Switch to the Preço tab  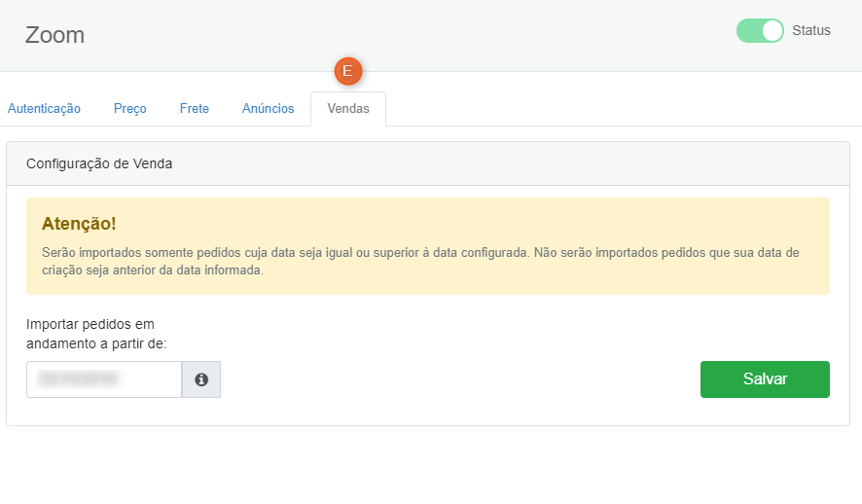tap(130, 109)
